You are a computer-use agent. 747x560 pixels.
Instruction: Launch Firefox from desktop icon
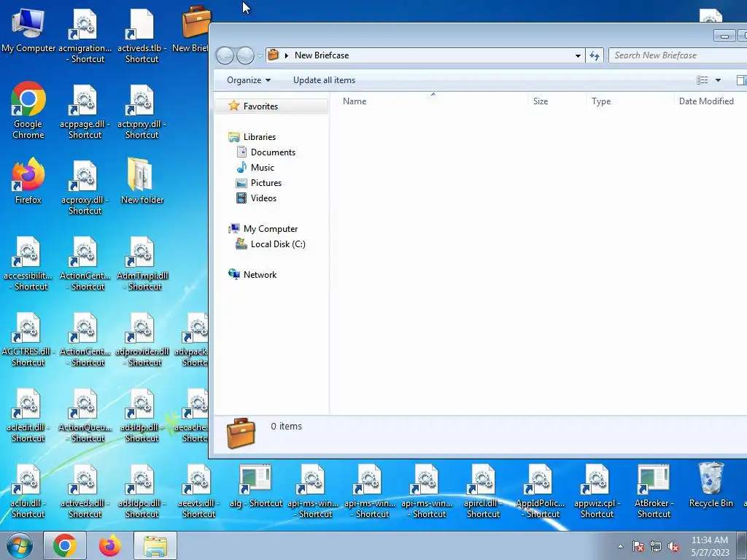(x=28, y=182)
